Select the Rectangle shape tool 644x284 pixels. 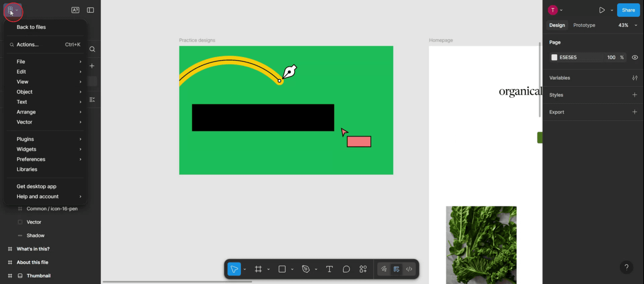point(282,269)
